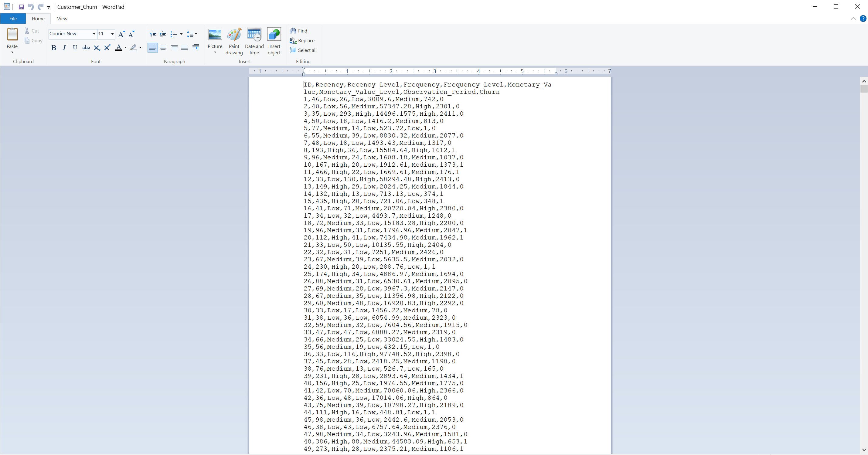Click the Paint drawing icon
The width and height of the screenshot is (868, 455).
pyautogui.click(x=234, y=35)
